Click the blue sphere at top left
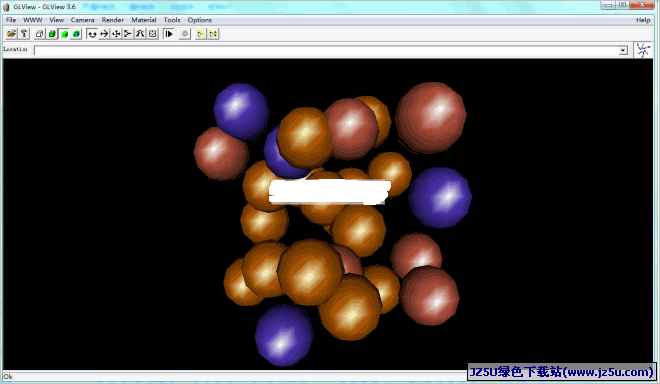The image size is (660, 384). (x=241, y=111)
